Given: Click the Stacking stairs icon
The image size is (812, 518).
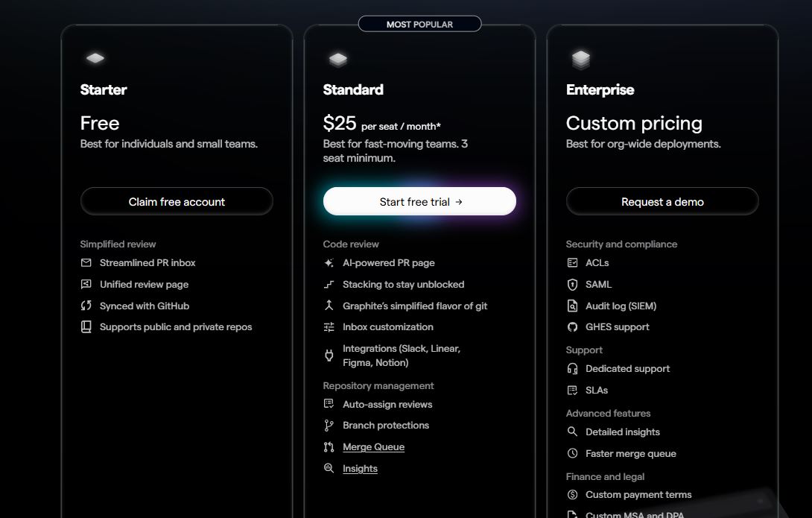Looking at the screenshot, I should 329,285.
